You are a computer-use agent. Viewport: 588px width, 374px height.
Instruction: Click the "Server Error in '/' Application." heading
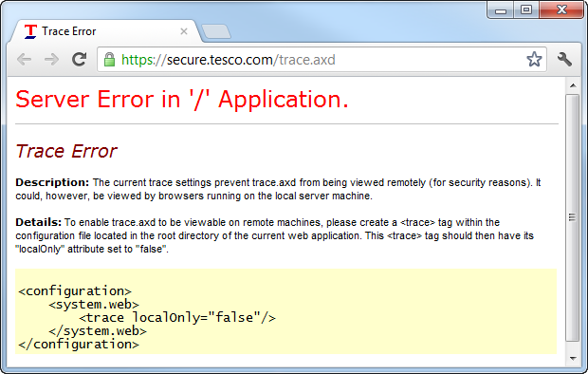pos(182,100)
